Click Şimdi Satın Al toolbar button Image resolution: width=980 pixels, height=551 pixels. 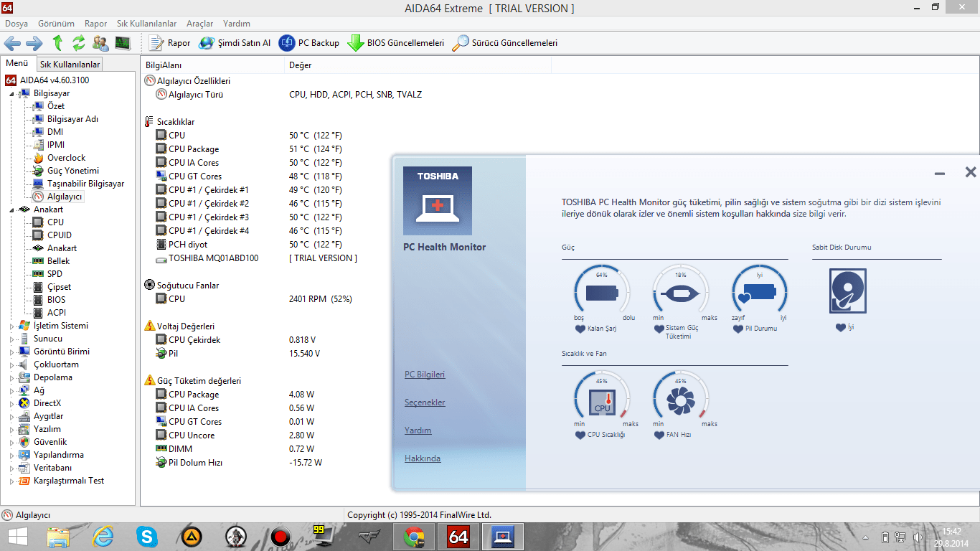coord(235,43)
